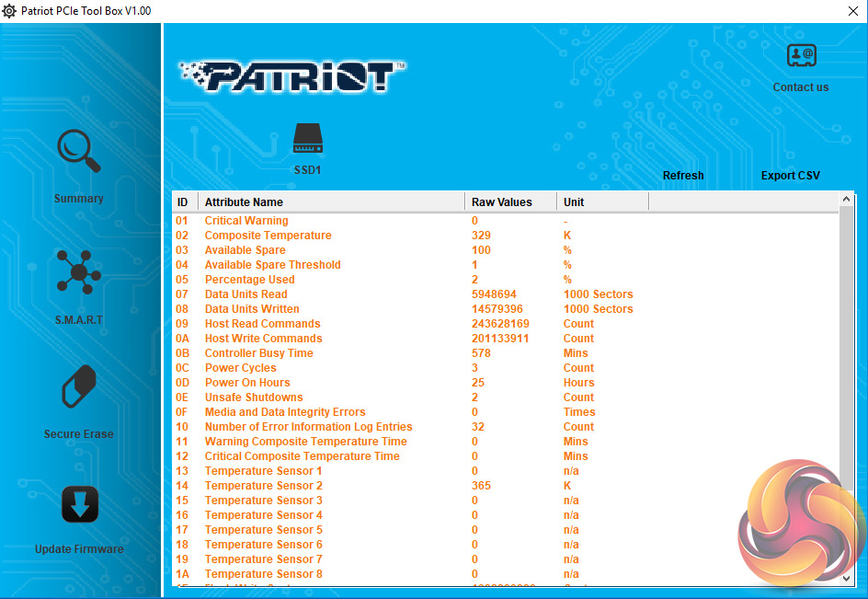Select the Percentage Used row
The image size is (868, 599).
pyautogui.click(x=506, y=280)
